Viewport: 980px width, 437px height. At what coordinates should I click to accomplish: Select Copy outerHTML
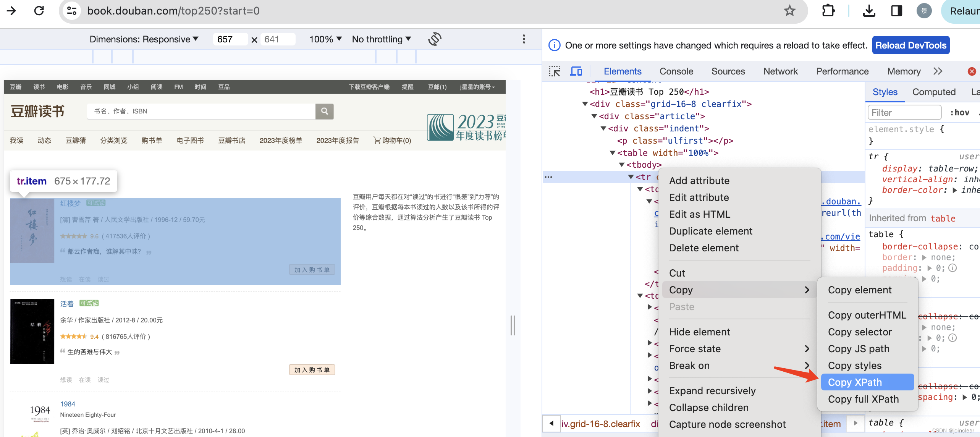point(867,315)
